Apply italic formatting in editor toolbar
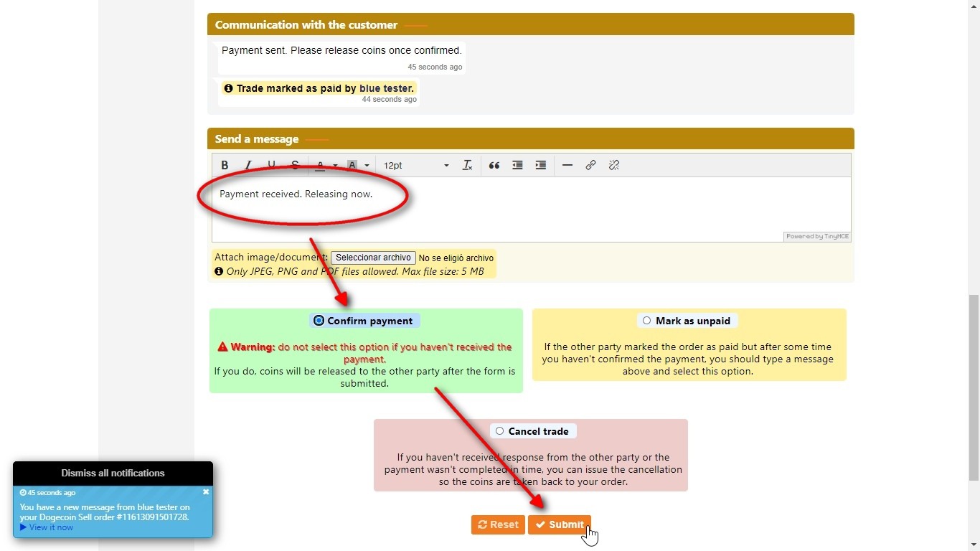This screenshot has width=980, height=551. [x=248, y=165]
